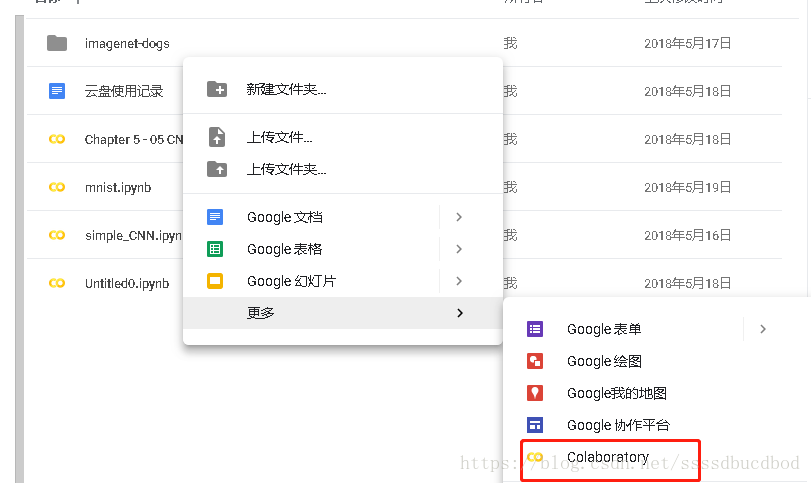Click the upload file icon

point(217,137)
